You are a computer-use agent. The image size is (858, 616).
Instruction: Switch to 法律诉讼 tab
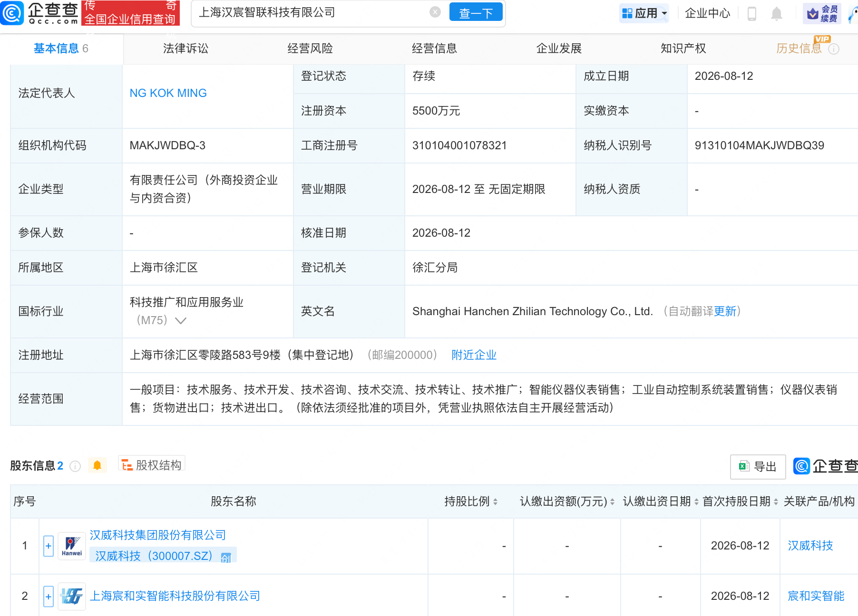[185, 48]
